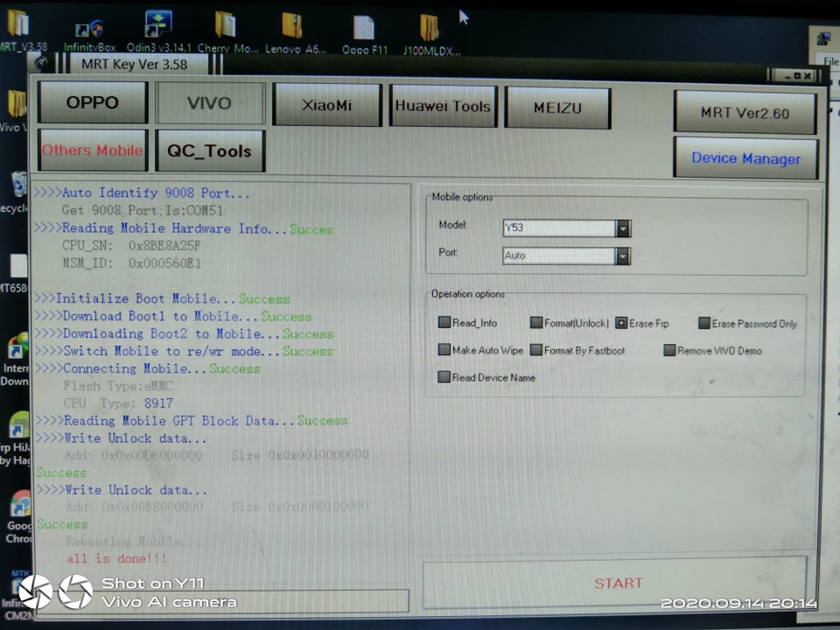This screenshot has width=840, height=630.
Task: Open the MEIZU section
Action: coord(557,108)
